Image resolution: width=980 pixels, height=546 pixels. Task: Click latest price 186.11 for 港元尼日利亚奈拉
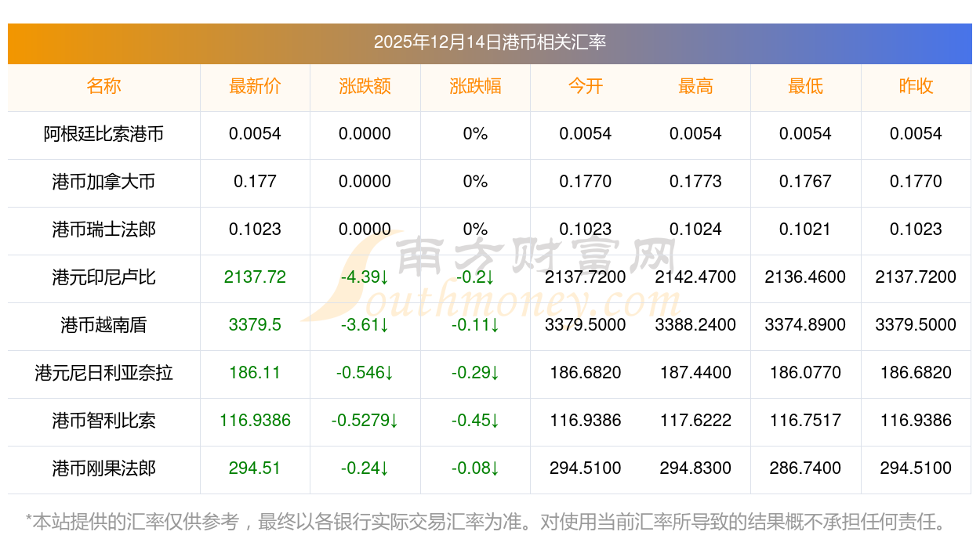tap(255, 373)
